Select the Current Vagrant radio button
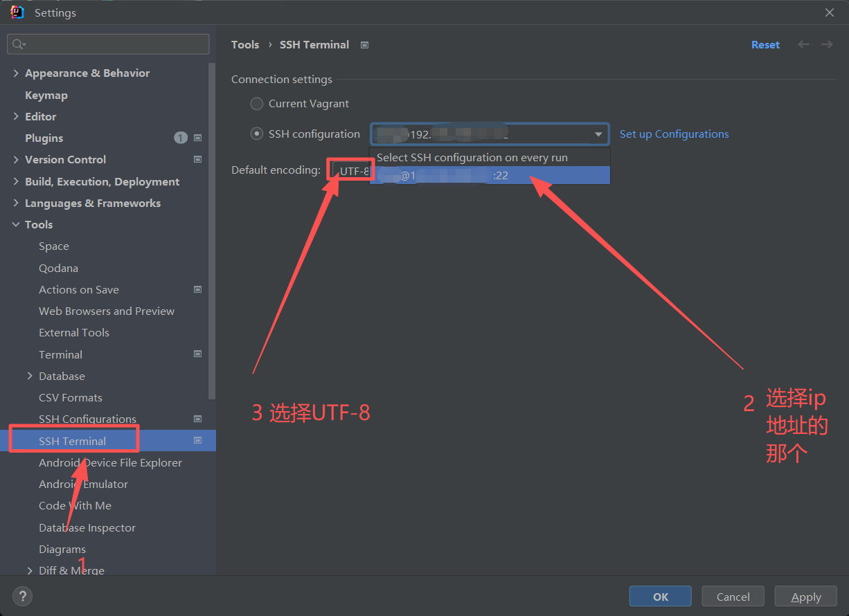 257,104
